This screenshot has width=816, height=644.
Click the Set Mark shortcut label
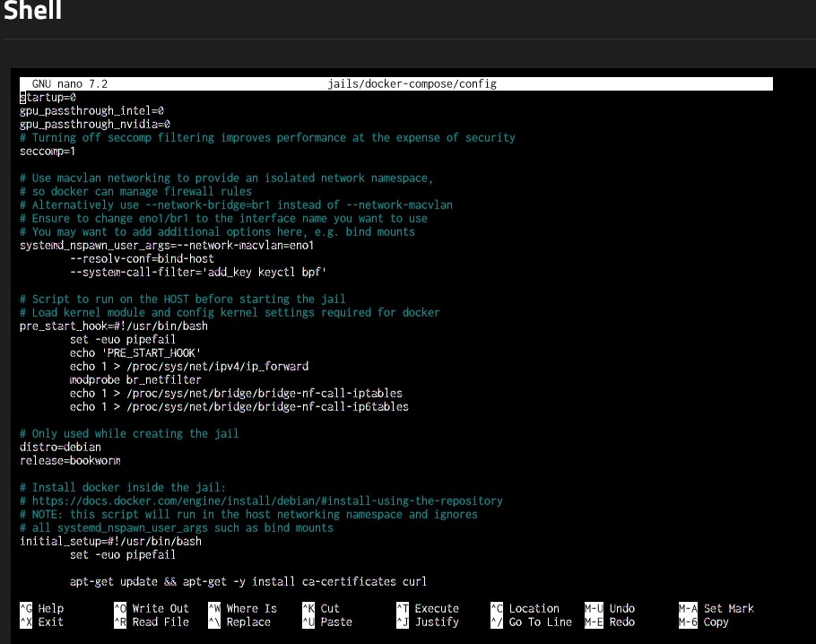pos(728,608)
